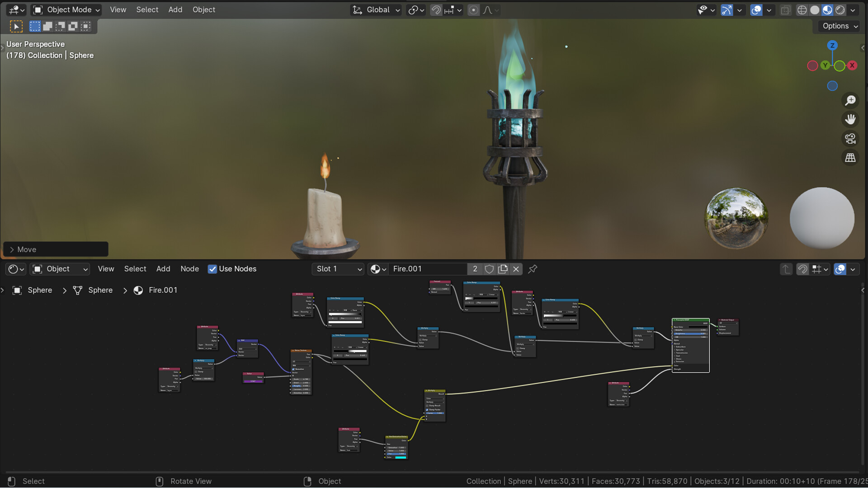Enable fake user shield for Fire.001
Image resolution: width=868 pixels, height=488 pixels.
(x=489, y=269)
